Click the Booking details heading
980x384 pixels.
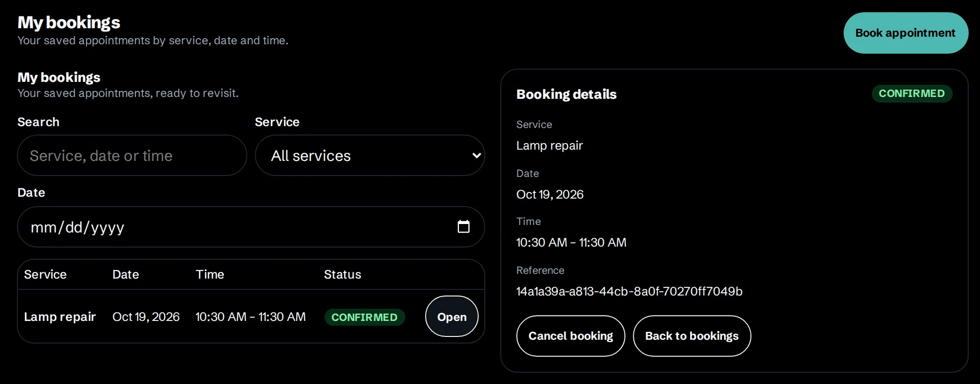coord(566,94)
